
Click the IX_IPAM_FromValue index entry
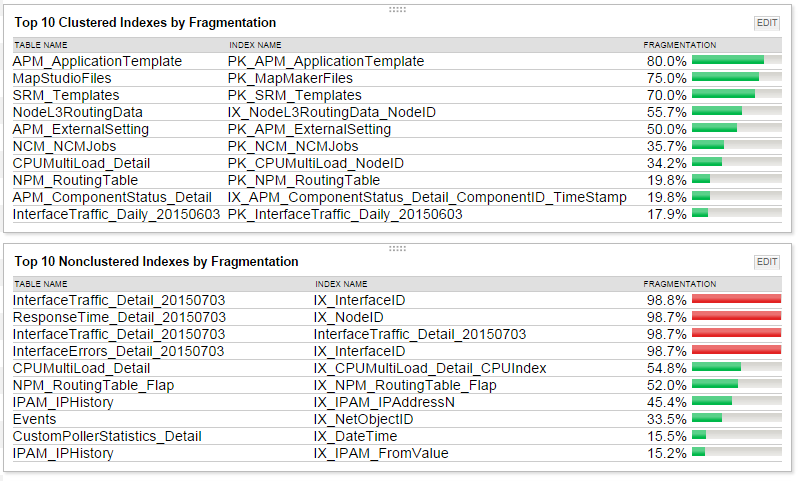(x=381, y=453)
